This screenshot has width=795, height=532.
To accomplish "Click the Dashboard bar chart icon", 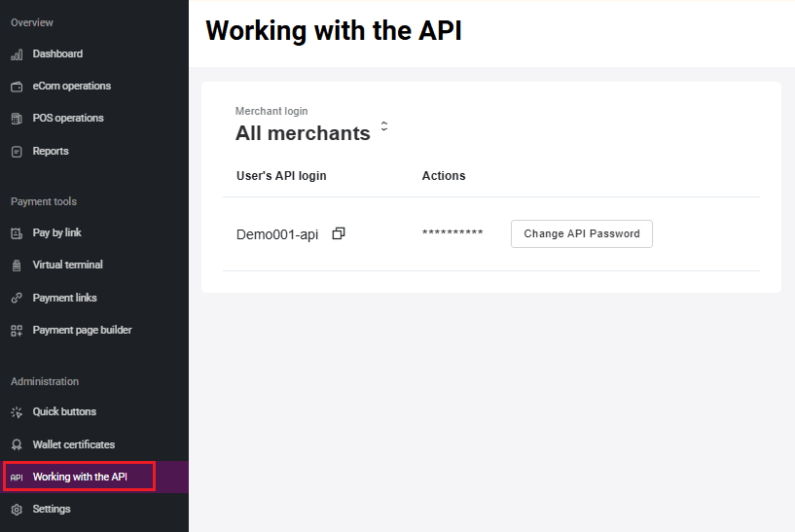I will [17, 54].
